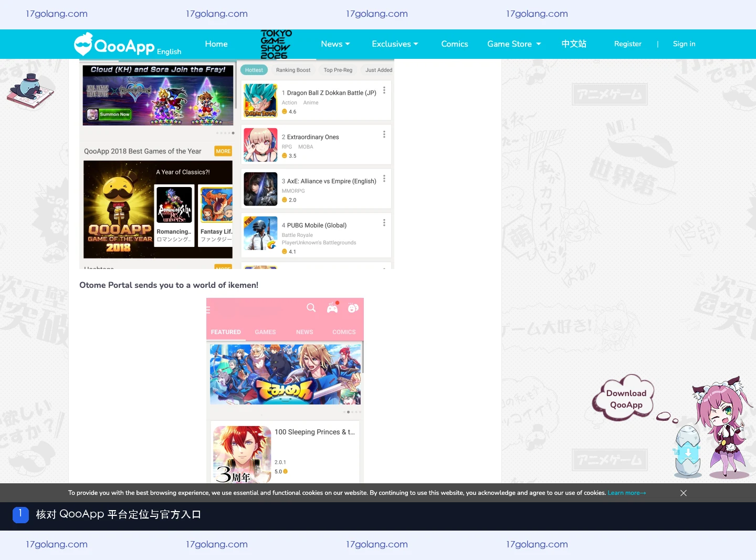Switch to the Chinese site (中文站)

(x=574, y=44)
